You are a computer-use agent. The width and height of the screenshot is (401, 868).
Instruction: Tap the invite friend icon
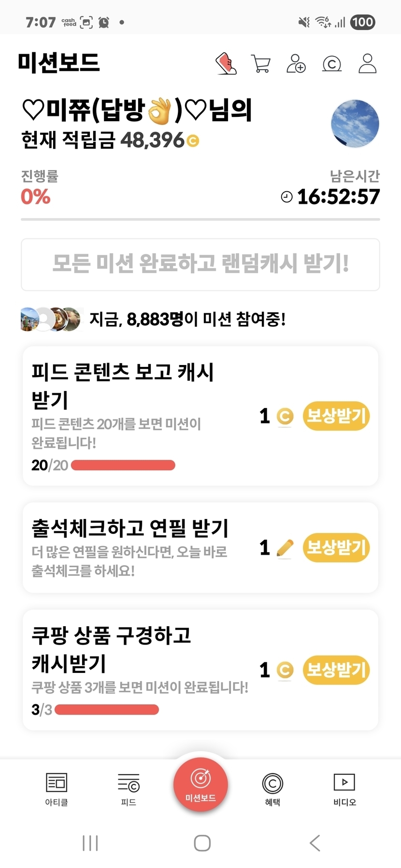[x=296, y=63]
